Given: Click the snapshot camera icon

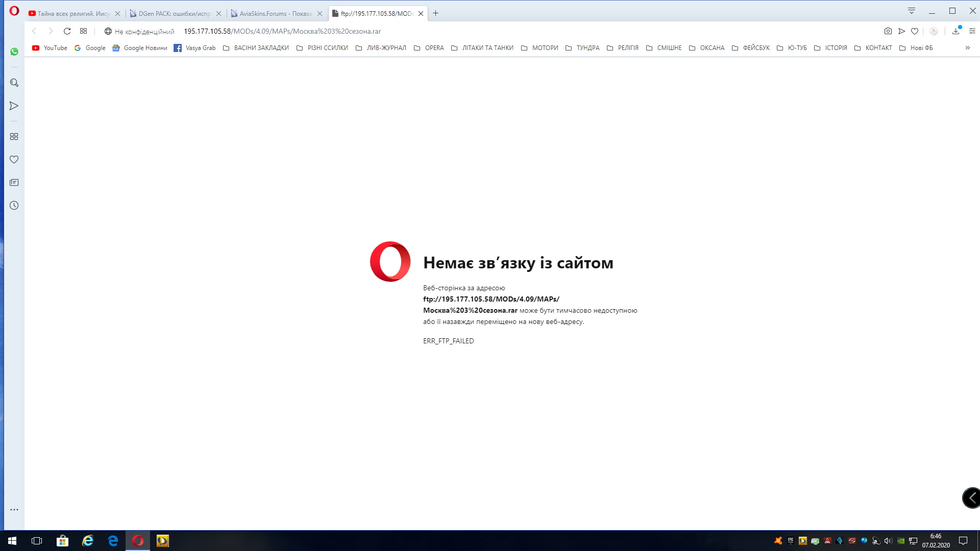Looking at the screenshot, I should coord(888,31).
